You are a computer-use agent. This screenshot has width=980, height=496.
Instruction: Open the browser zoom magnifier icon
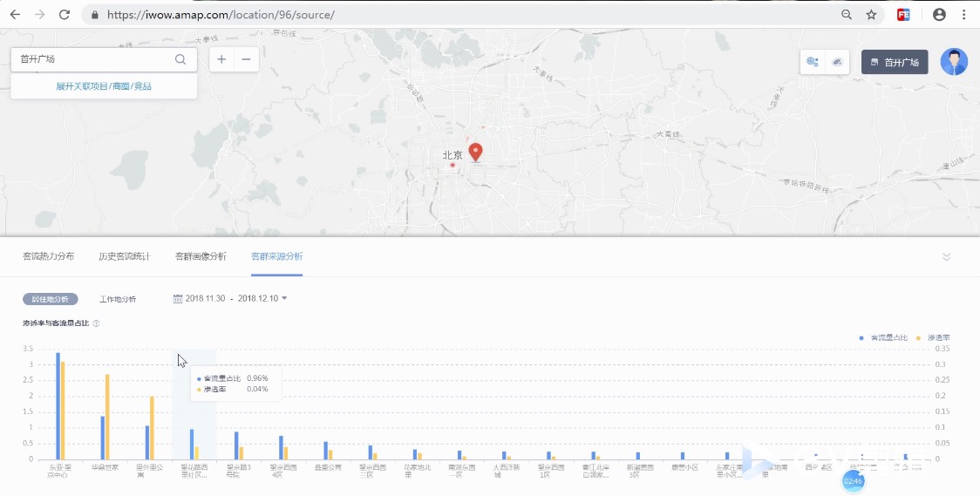(847, 14)
